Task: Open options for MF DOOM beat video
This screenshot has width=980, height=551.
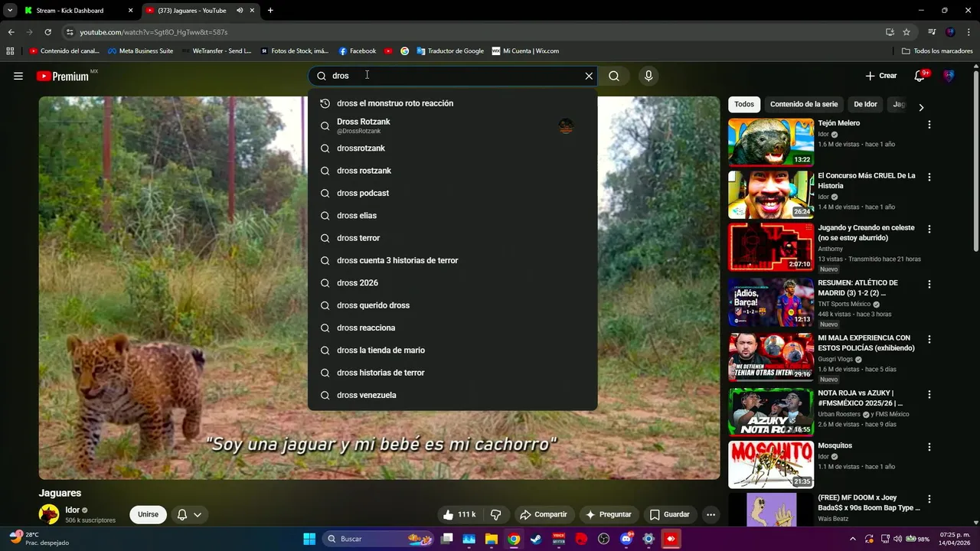Action: point(929,499)
